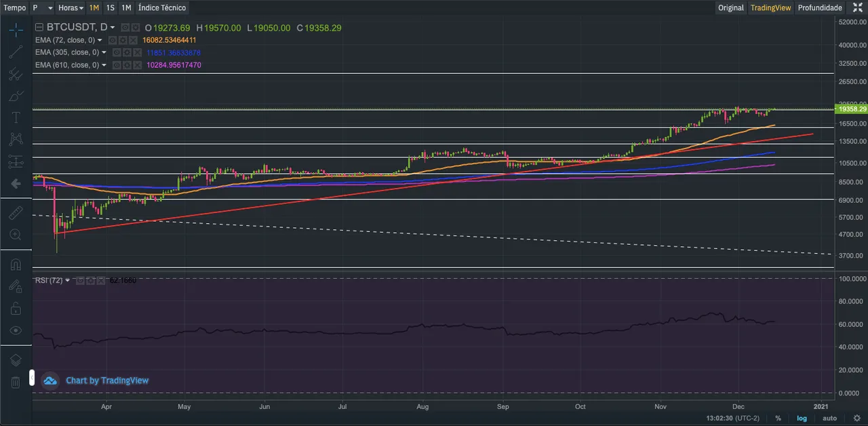
Task: Switch to the Profundidade depth tab
Action: [x=820, y=7]
